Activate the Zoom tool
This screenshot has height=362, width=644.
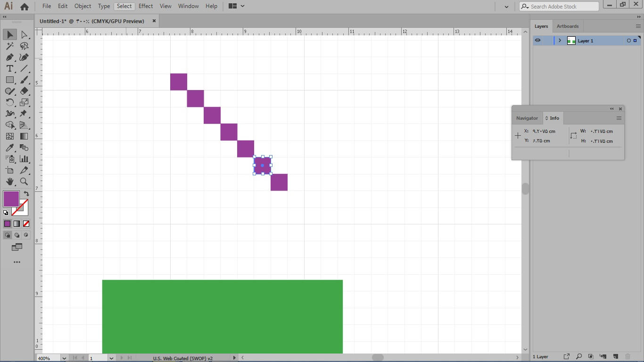coord(24,181)
